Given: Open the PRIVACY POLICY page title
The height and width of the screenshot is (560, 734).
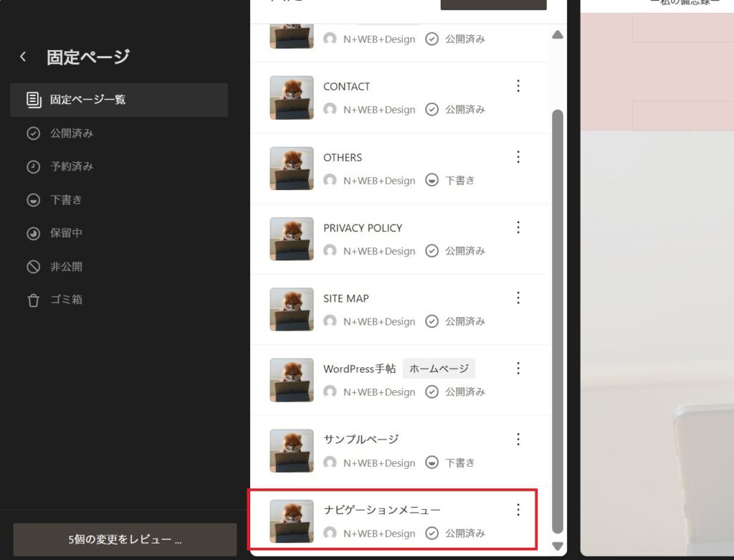Looking at the screenshot, I should pos(363,228).
